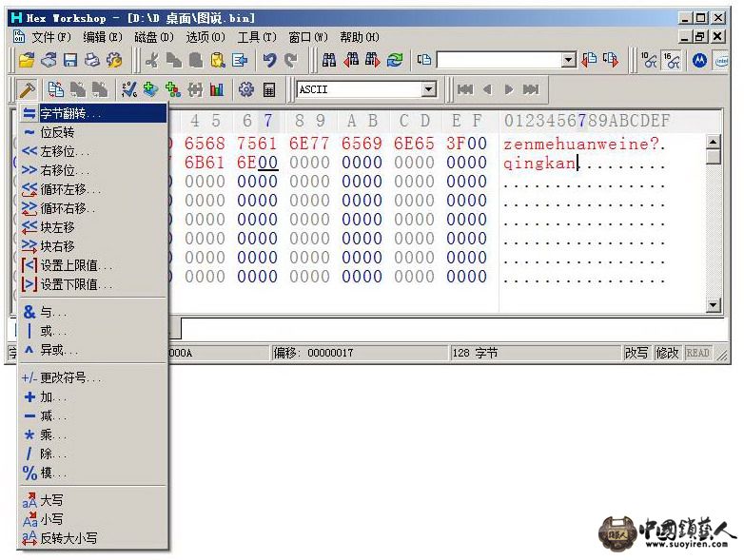Image resolution: width=744 pixels, height=560 pixels.
Task: Click ASCII text zenmehuanweine?
Action: pyautogui.click(x=580, y=144)
